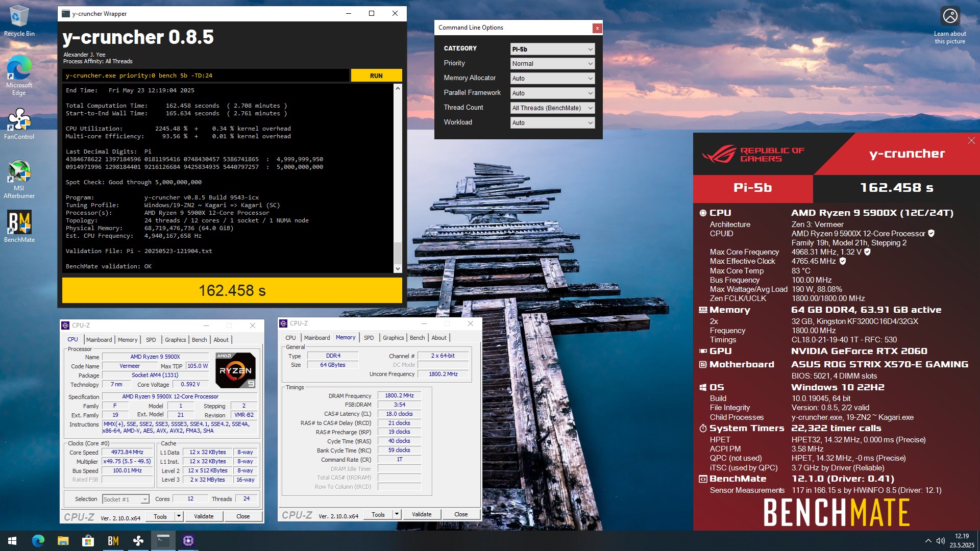Click the Pi-5b label in BenchMate panel
The height and width of the screenshot is (551, 980).
pyautogui.click(x=753, y=188)
